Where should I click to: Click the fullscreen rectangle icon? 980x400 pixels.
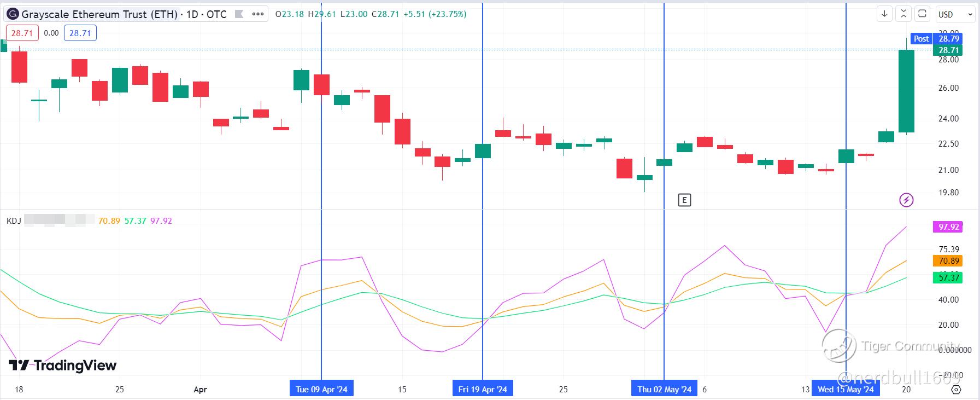(922, 14)
